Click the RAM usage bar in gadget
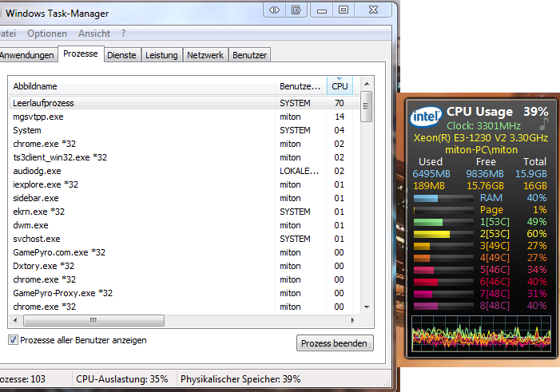560x392 pixels. (443, 198)
